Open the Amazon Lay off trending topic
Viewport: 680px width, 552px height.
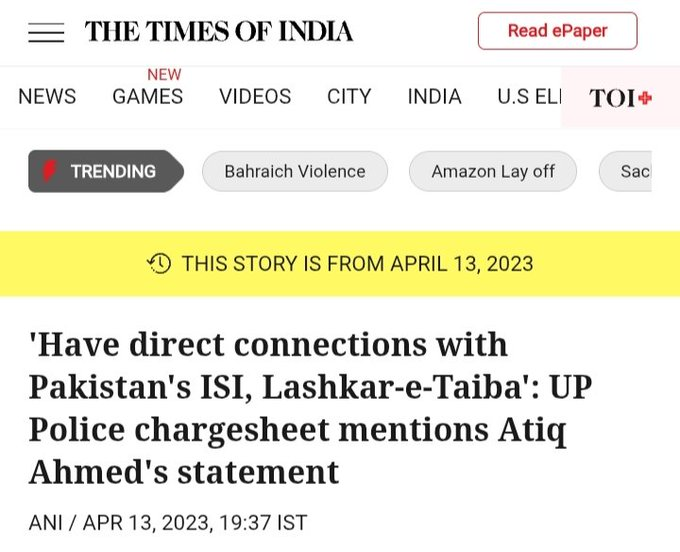[493, 171]
